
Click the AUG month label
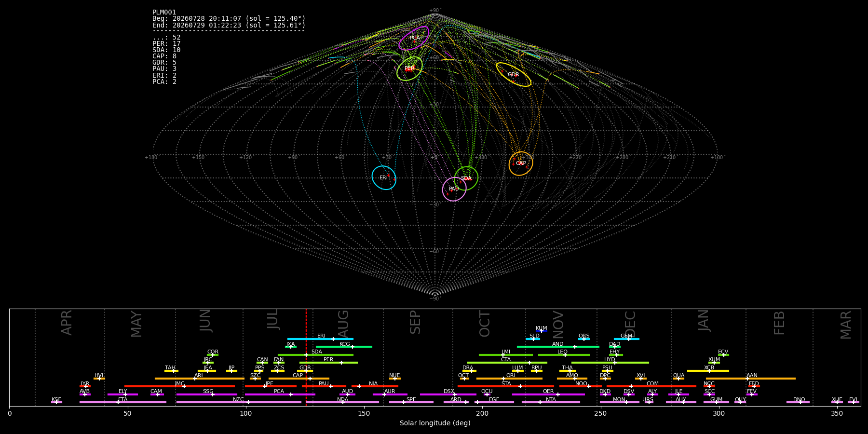(343, 322)
